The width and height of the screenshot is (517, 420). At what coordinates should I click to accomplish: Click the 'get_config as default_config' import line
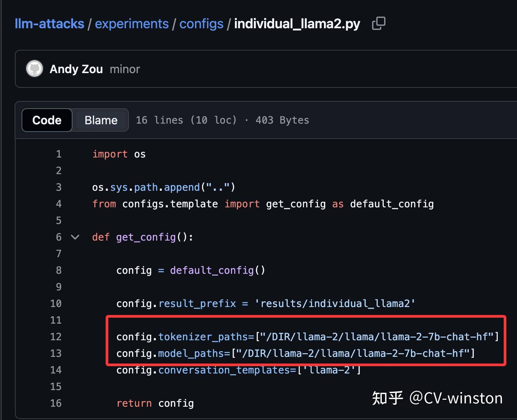coord(263,204)
